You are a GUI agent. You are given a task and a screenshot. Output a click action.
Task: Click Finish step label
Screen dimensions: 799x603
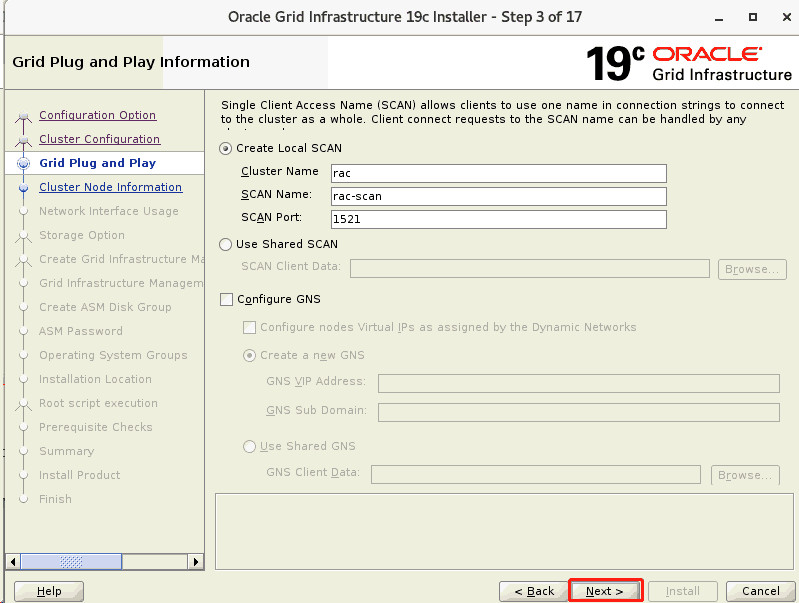pos(56,499)
